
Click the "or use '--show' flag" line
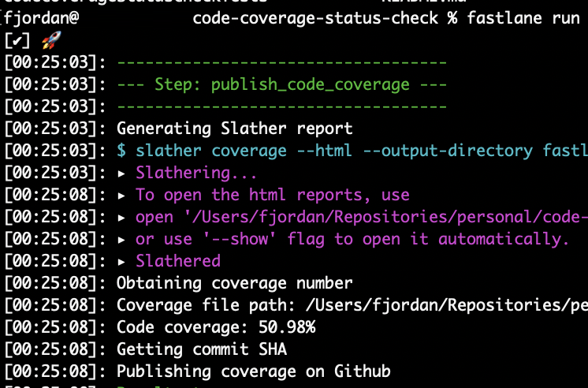click(x=352, y=239)
